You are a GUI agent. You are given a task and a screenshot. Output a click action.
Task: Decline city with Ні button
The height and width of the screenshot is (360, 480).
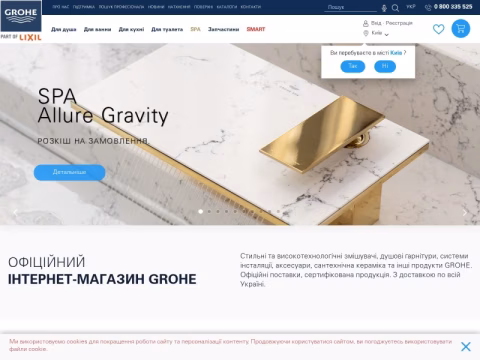click(x=385, y=66)
